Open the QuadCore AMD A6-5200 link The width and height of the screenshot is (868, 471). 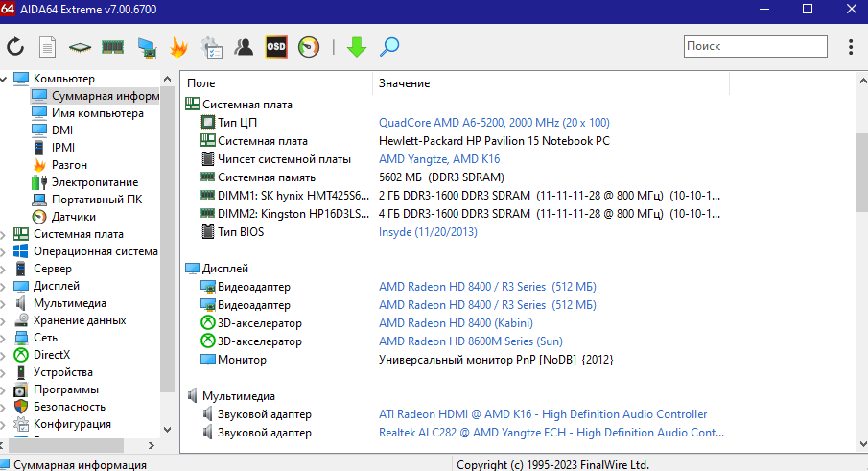tap(494, 123)
